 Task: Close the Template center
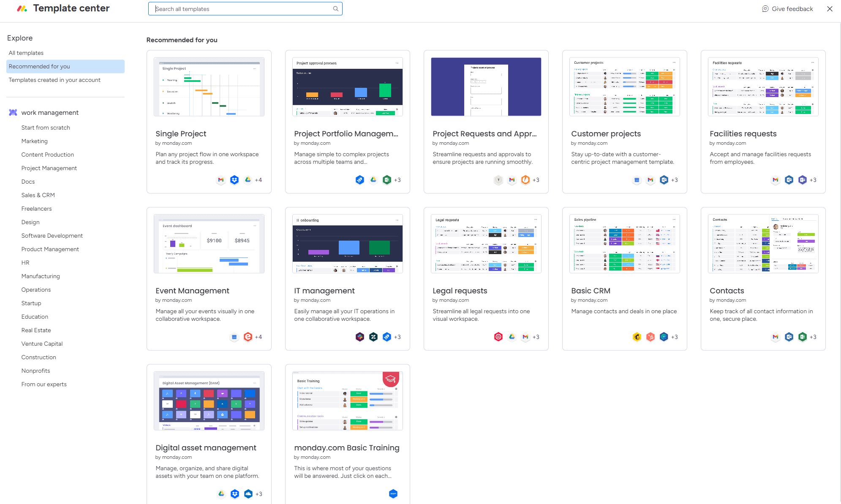click(x=830, y=9)
